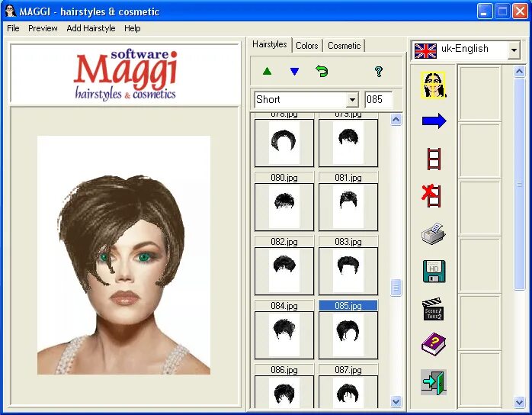Viewport: 532px width, 415px height.
Task: Click the green undo curved arrow
Action: [322, 71]
